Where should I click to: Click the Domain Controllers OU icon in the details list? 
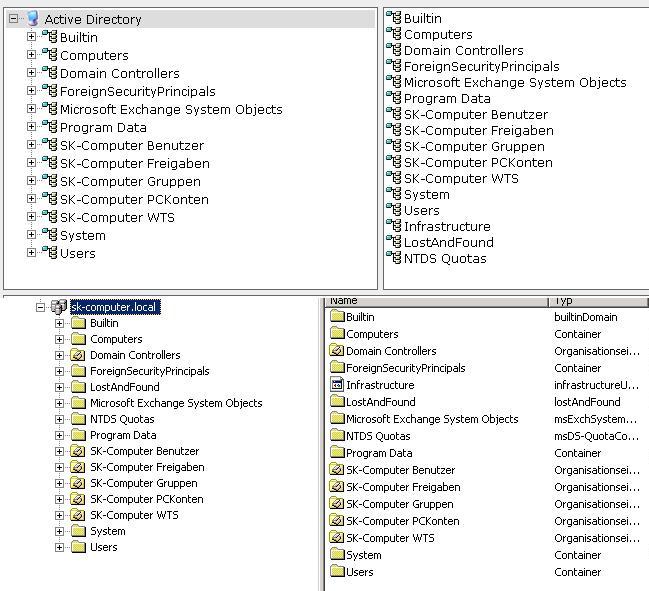pos(337,351)
